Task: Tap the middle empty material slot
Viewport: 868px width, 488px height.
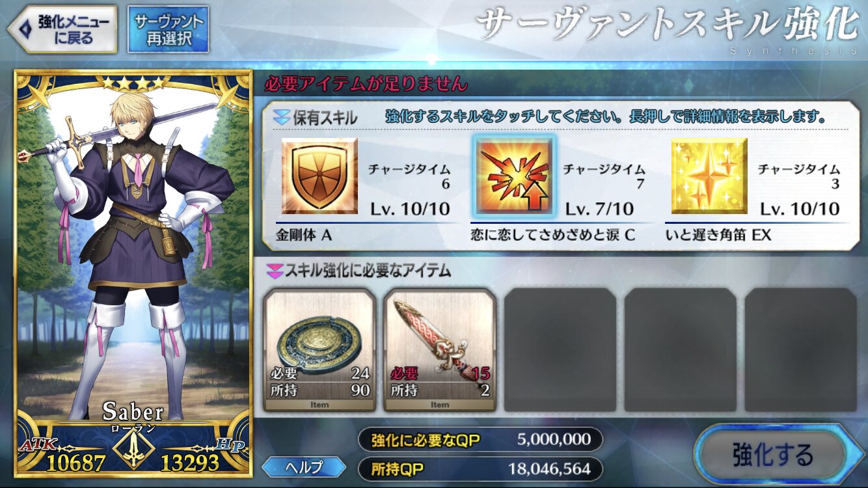Action: pyautogui.click(x=681, y=350)
